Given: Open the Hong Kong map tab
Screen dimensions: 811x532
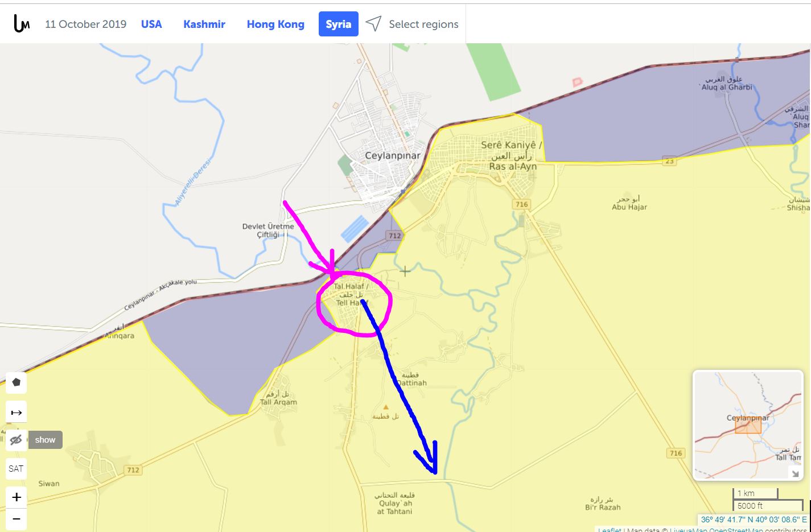Looking at the screenshot, I should [275, 24].
